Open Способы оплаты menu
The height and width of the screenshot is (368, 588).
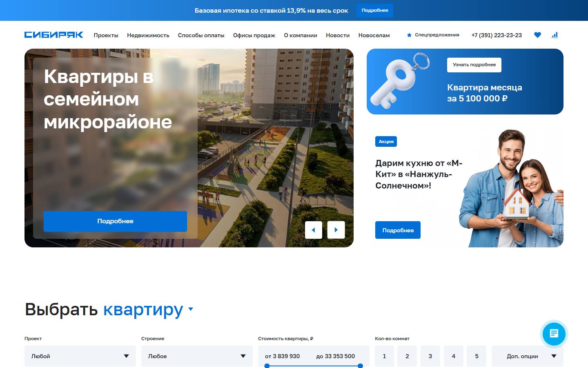click(201, 35)
